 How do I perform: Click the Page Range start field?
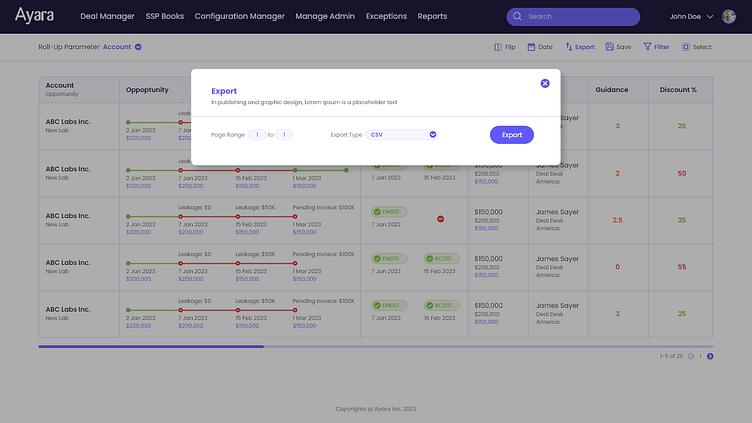(256, 134)
